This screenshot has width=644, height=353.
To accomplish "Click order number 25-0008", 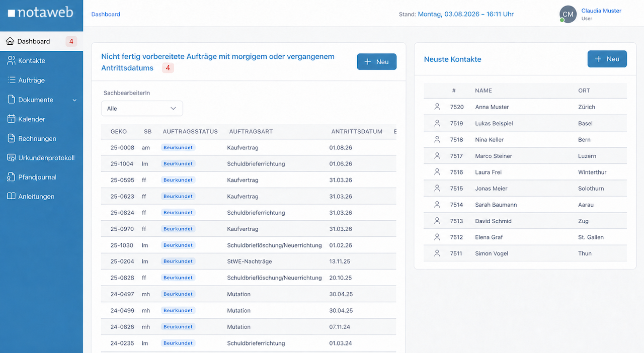I will tap(122, 148).
